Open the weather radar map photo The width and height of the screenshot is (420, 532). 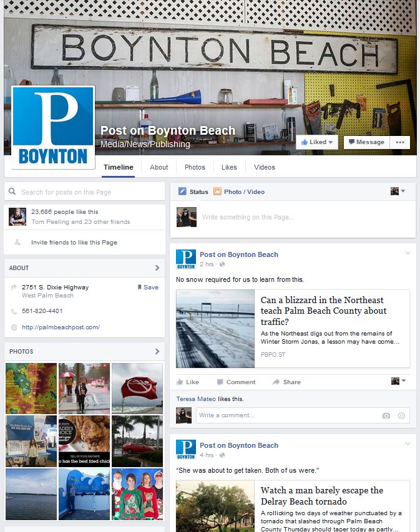31,389
